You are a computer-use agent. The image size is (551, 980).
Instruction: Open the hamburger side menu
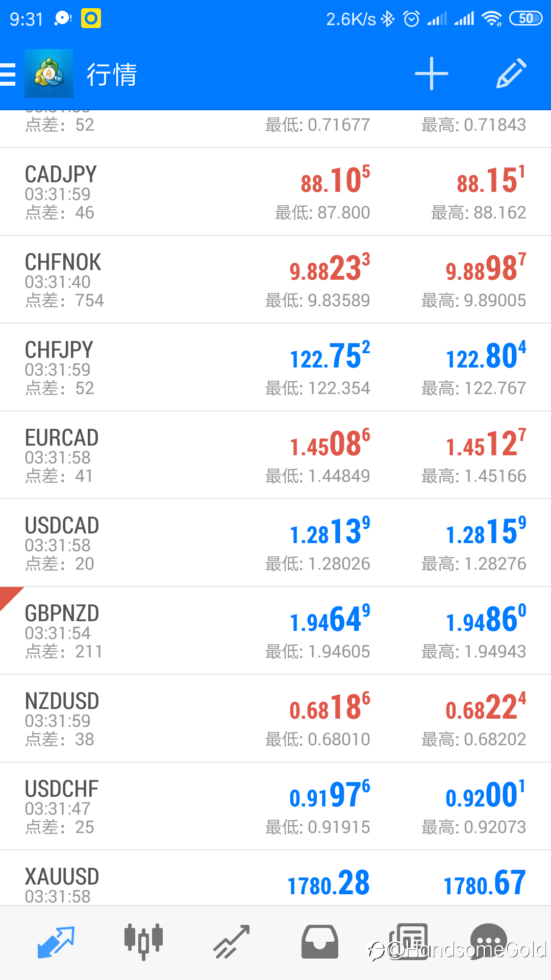click(8, 74)
